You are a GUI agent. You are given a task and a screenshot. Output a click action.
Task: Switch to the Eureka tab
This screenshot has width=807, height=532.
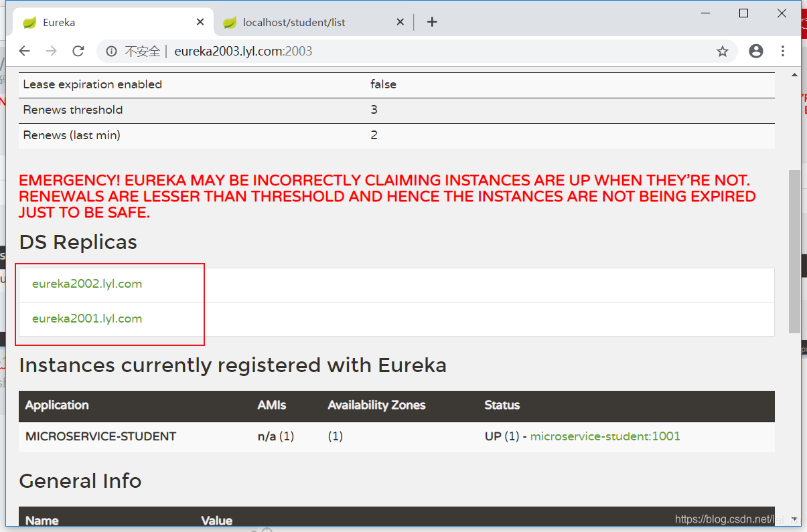point(114,22)
